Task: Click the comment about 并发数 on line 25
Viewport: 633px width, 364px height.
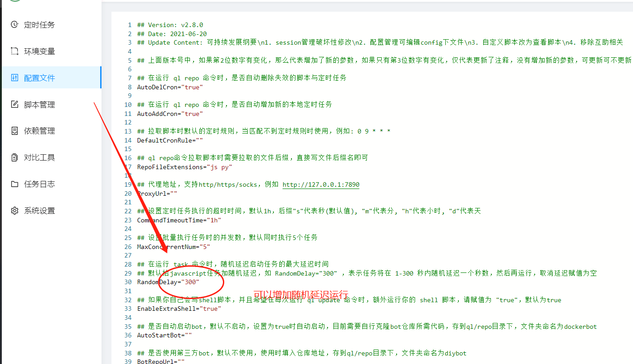Action: (x=227, y=238)
